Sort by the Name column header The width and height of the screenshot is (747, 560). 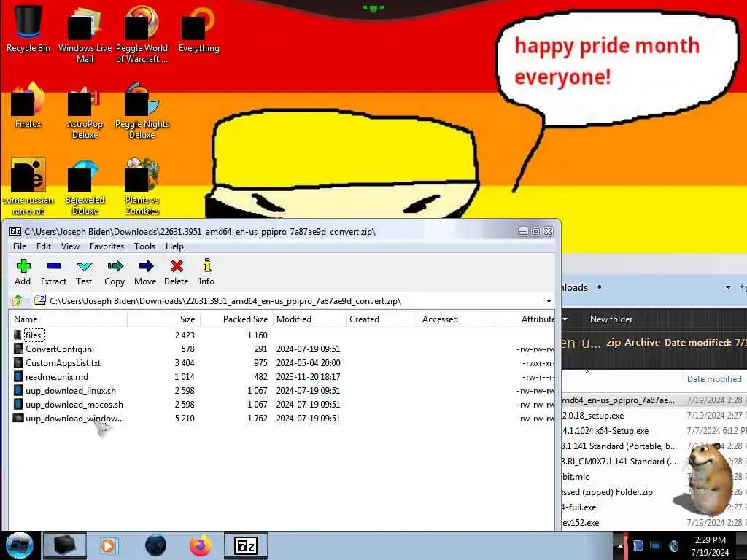coord(68,319)
